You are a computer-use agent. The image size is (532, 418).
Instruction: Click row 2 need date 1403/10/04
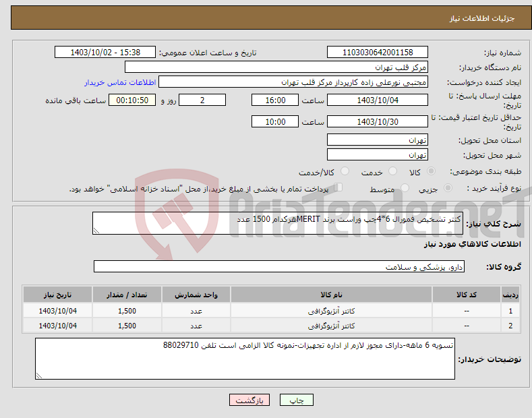click(x=58, y=326)
